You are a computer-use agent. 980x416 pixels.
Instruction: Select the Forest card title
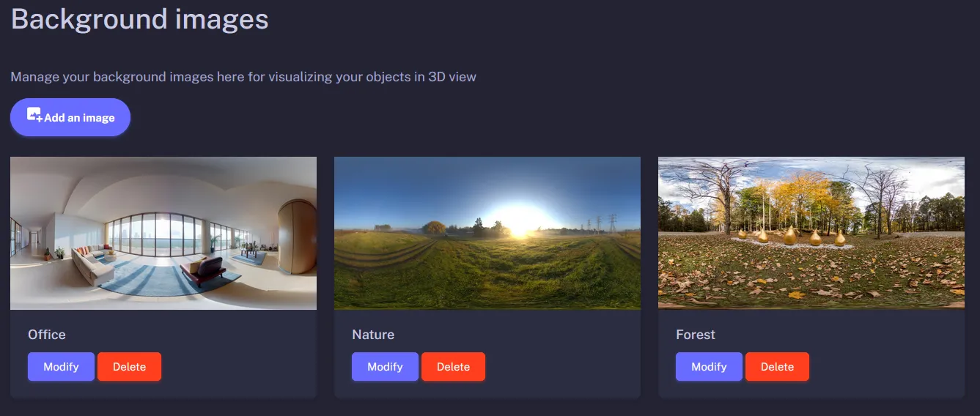tap(696, 335)
